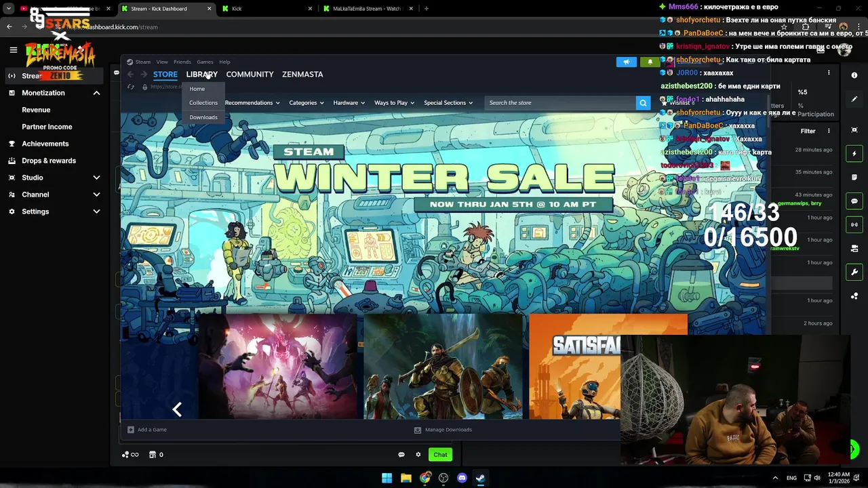Open Steam notifications bell
This screenshot has height=488, width=868.
click(x=650, y=62)
